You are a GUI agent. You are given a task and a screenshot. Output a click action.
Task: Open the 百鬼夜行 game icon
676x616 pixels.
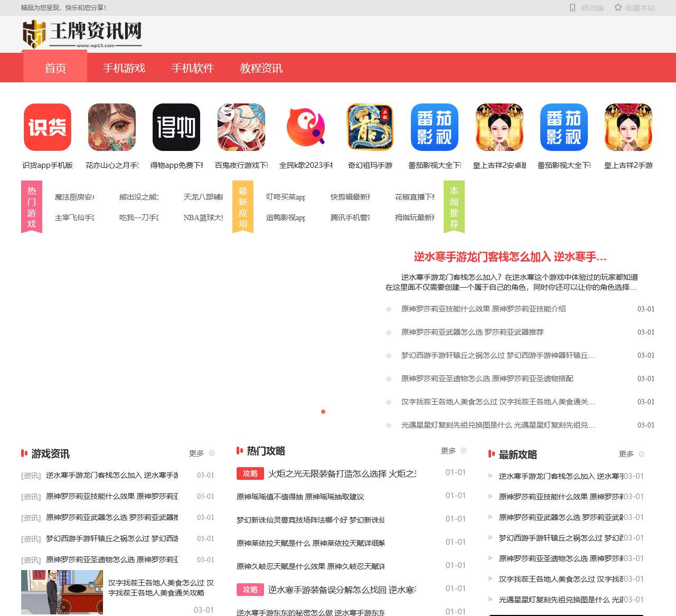pos(241,127)
